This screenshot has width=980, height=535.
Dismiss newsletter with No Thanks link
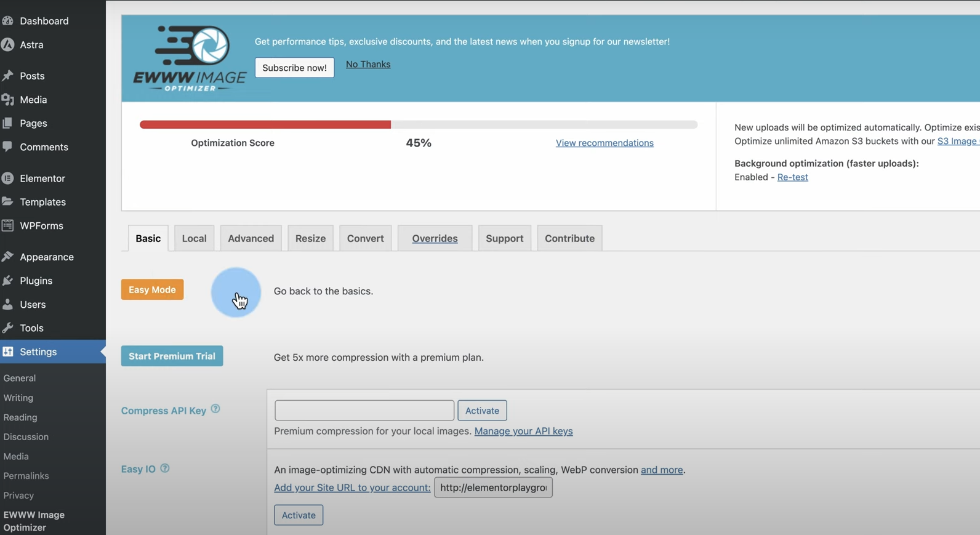(x=367, y=64)
